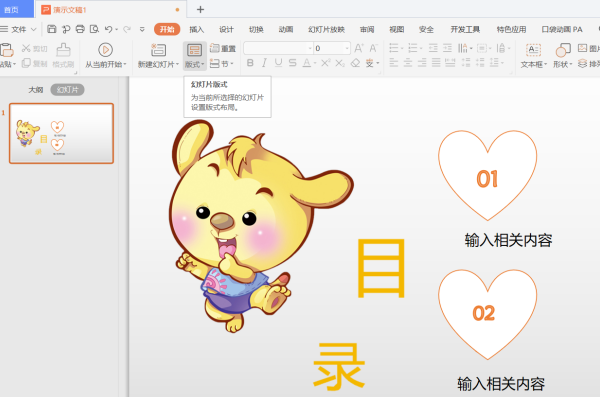Click the heart shape labeled 02
The image size is (600, 397).
click(x=488, y=314)
